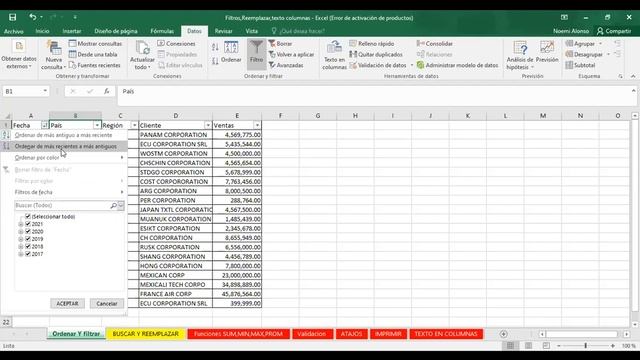Click Quitar duplicados
This screenshot has height=360, width=640.
[376, 54]
